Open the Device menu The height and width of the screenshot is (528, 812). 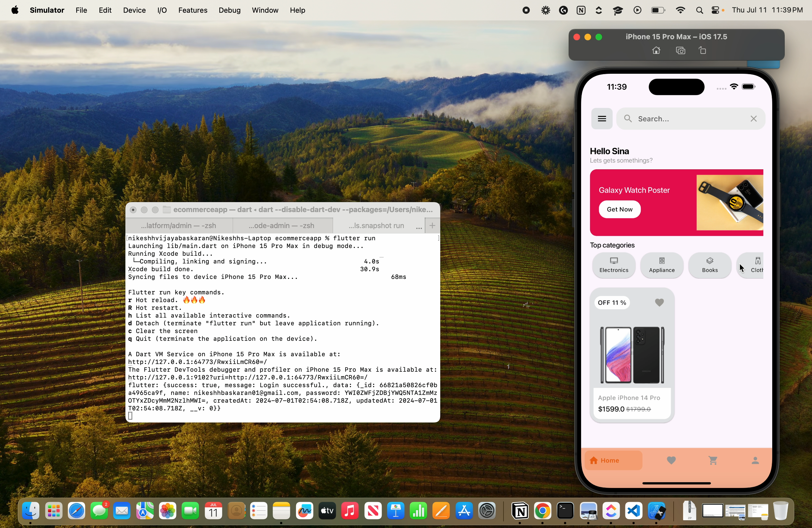pos(135,10)
